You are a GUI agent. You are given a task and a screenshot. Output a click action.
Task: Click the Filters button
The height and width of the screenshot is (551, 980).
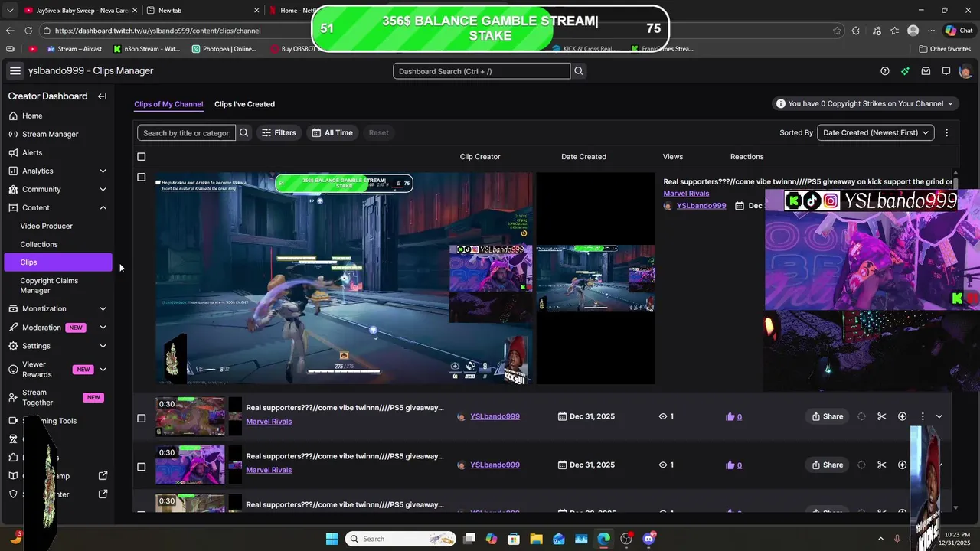click(279, 132)
